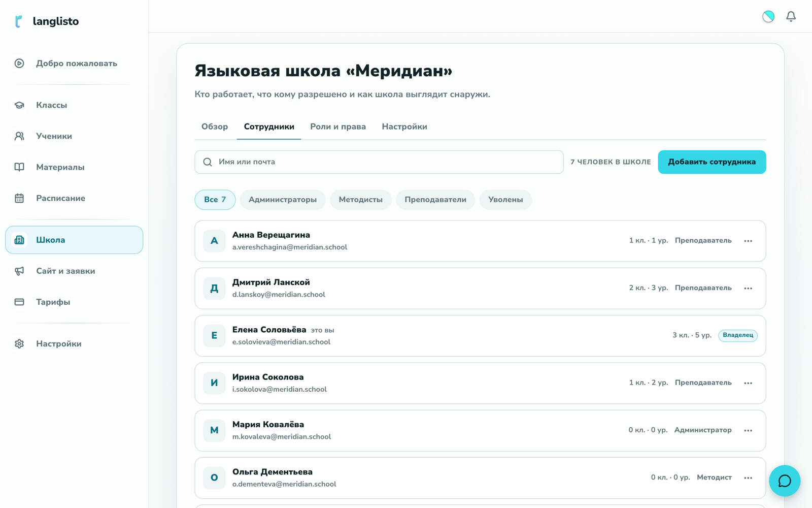
Task: Select «Школа» in the sidebar
Action: pos(74,240)
